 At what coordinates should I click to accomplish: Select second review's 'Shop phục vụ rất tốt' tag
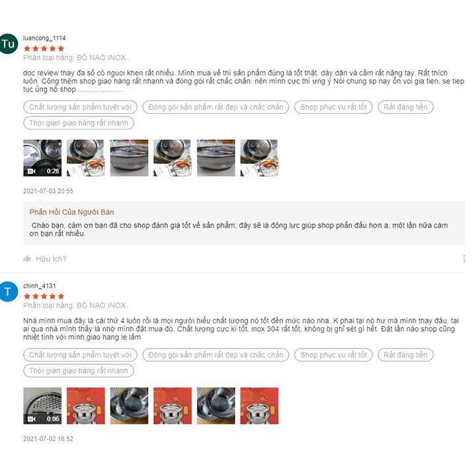click(333, 355)
